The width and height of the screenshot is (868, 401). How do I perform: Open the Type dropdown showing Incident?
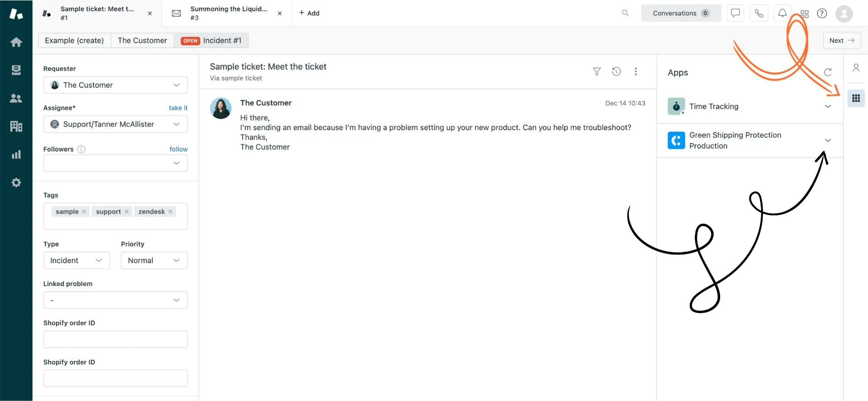(76, 261)
